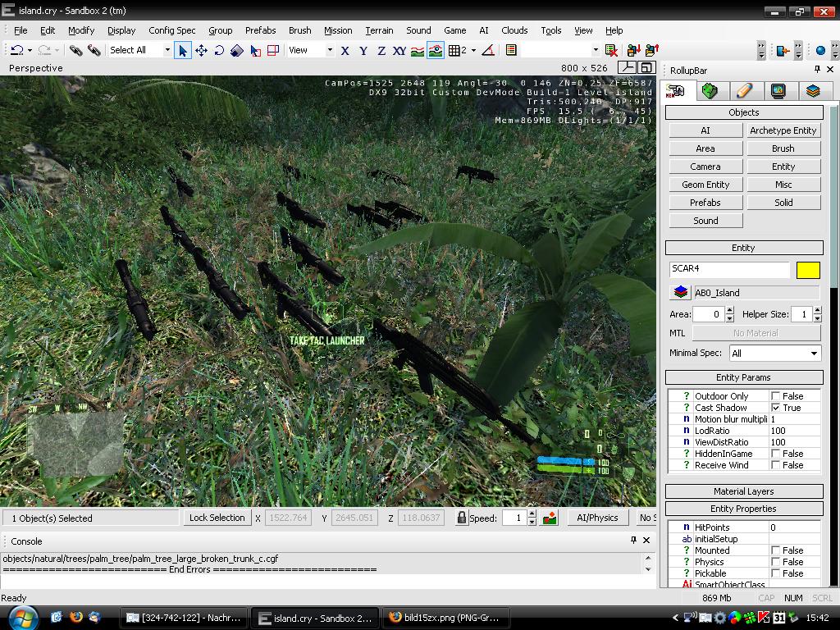Toggle the speed lock padlock button
Viewport: 840px width, 630px height.
click(461, 518)
